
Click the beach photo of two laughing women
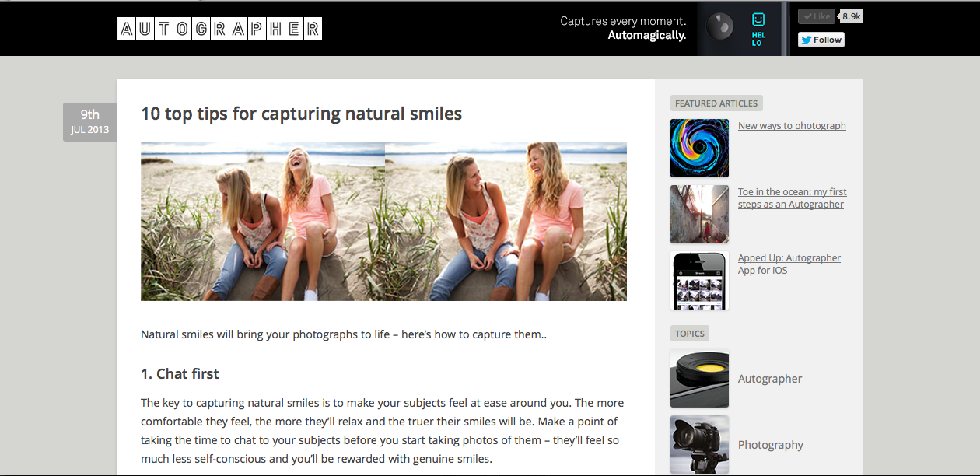(x=383, y=221)
